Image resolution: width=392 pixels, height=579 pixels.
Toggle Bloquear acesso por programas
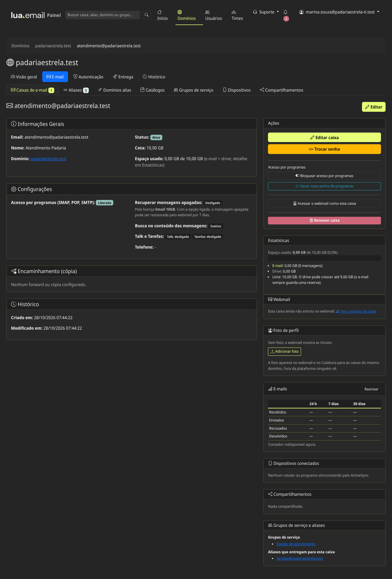coord(324,176)
